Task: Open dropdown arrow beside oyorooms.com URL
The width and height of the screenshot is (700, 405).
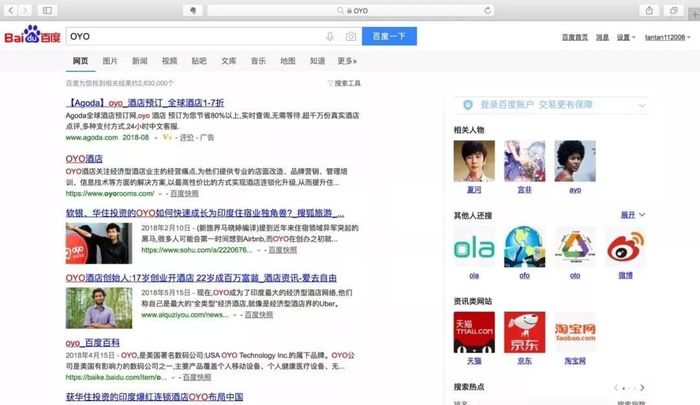Action: point(161,194)
